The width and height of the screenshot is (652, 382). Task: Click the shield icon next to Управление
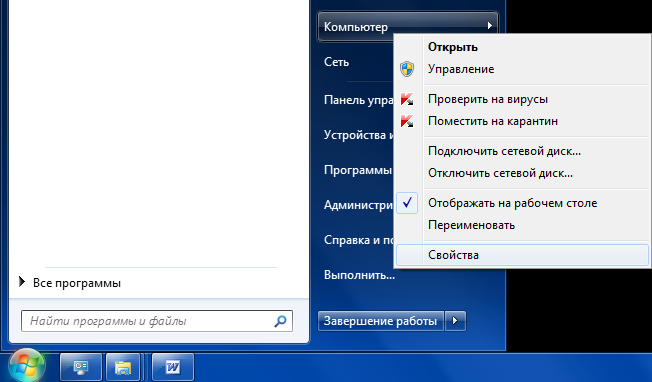click(407, 69)
